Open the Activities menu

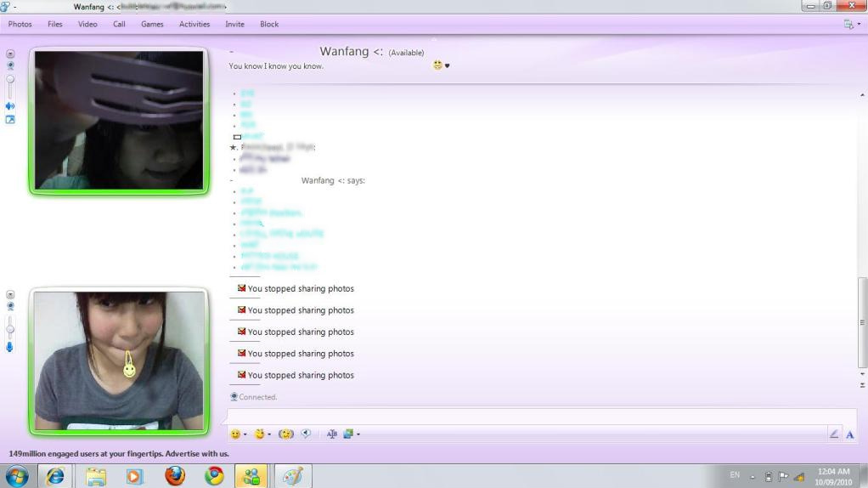pyautogui.click(x=194, y=25)
